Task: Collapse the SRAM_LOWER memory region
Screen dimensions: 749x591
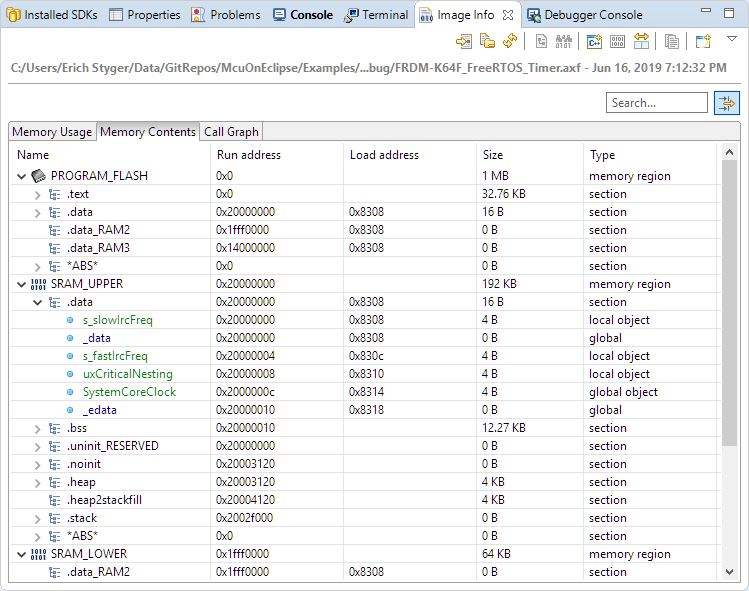Action: pyautogui.click(x=21, y=554)
